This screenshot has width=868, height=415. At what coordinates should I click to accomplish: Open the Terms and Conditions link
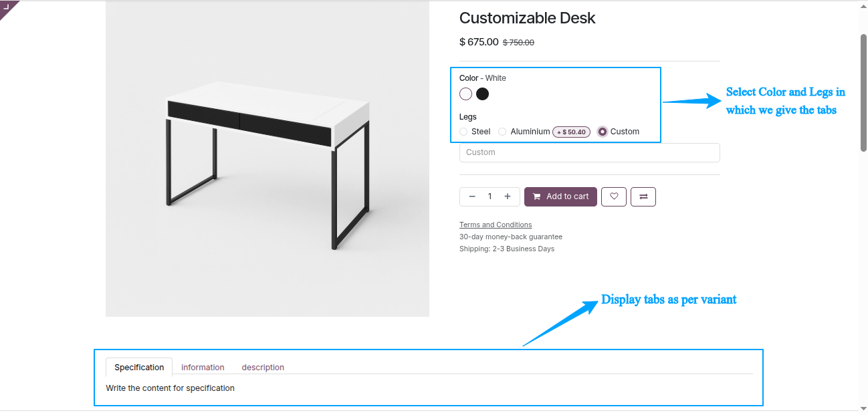pyautogui.click(x=496, y=225)
